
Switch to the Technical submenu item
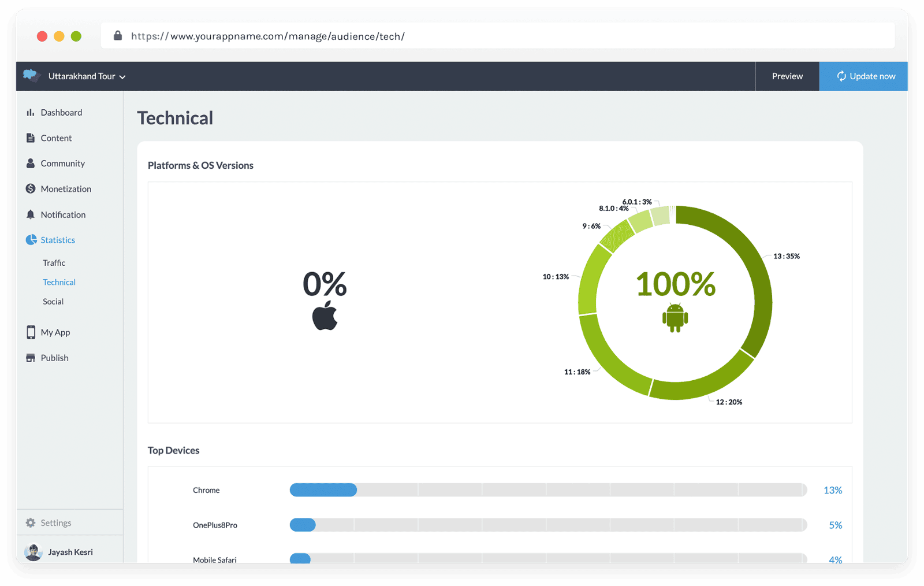(59, 282)
